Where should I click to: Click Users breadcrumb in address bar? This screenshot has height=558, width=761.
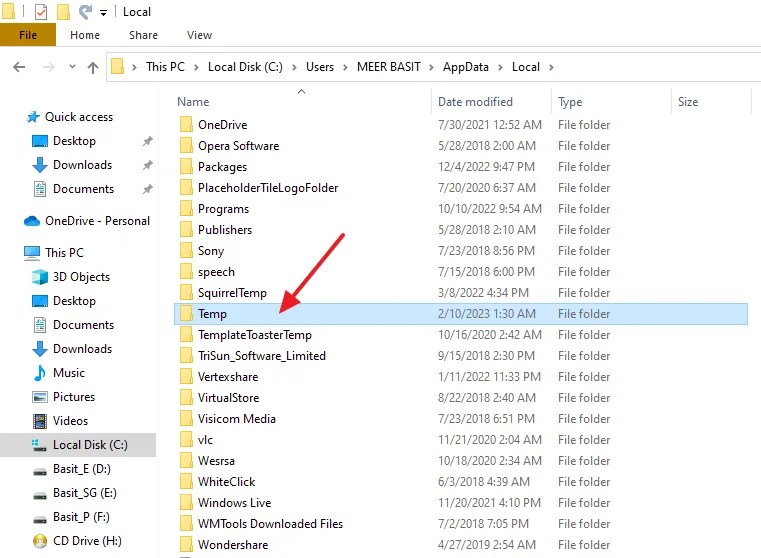(x=320, y=67)
